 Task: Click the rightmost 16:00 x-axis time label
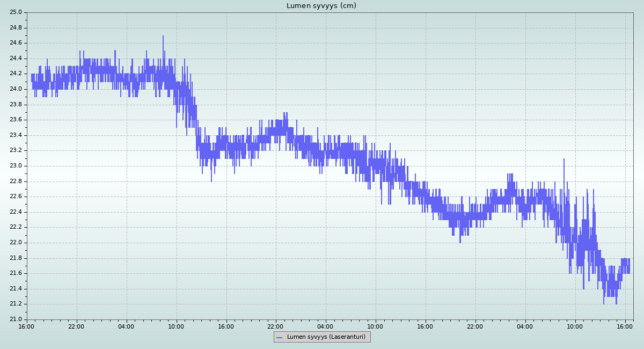(x=625, y=326)
